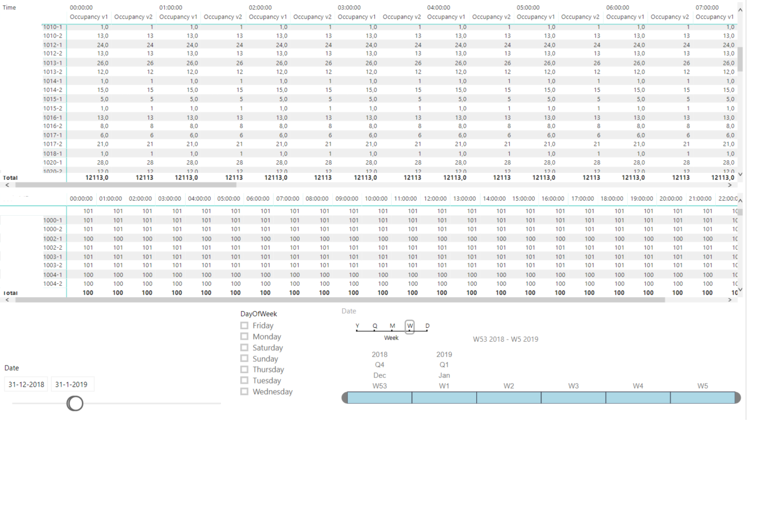Enable the Monday day filter

pyautogui.click(x=244, y=337)
